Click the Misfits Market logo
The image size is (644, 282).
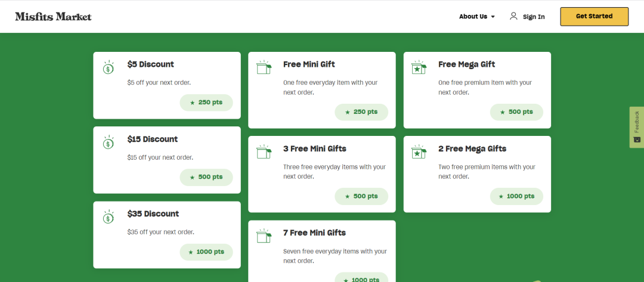54,17
